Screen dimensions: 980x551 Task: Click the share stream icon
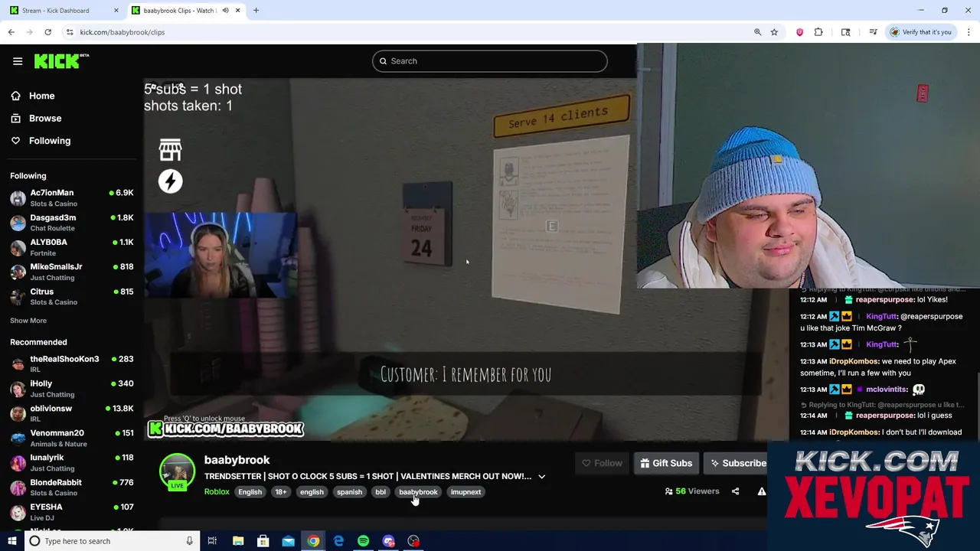735,491
